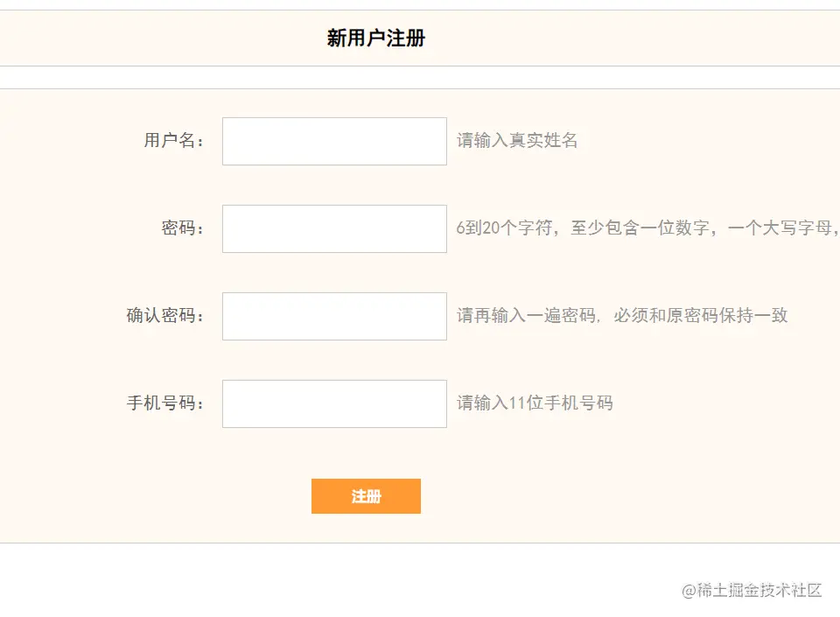
Task: Click empty header banner right of the title
Action: click(x=630, y=39)
